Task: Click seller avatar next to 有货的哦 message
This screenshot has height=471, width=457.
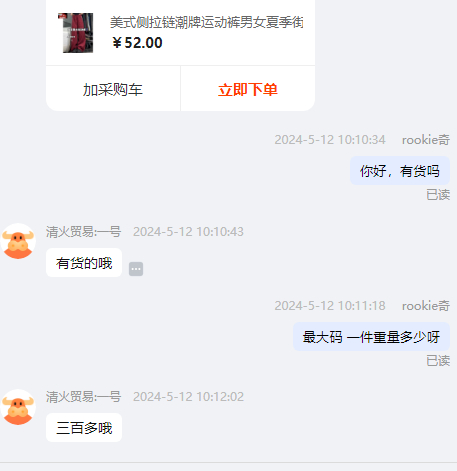Action: tap(18, 241)
